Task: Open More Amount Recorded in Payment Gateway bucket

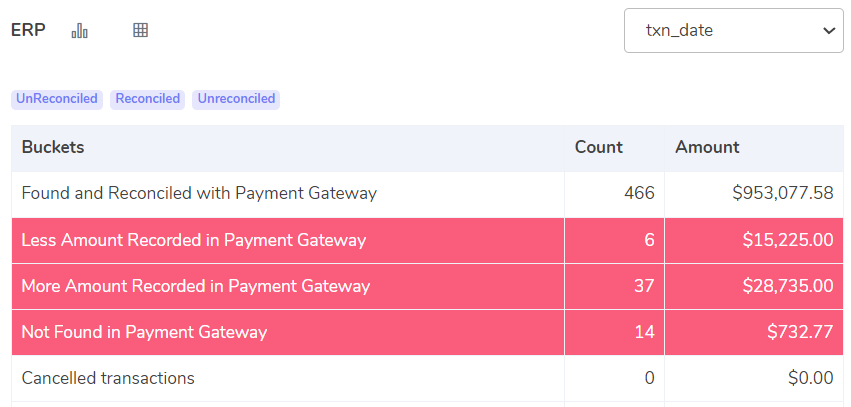Action: click(x=196, y=286)
